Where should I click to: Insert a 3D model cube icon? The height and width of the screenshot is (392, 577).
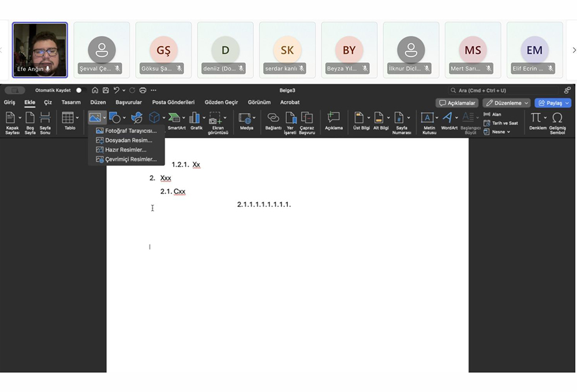(x=154, y=118)
